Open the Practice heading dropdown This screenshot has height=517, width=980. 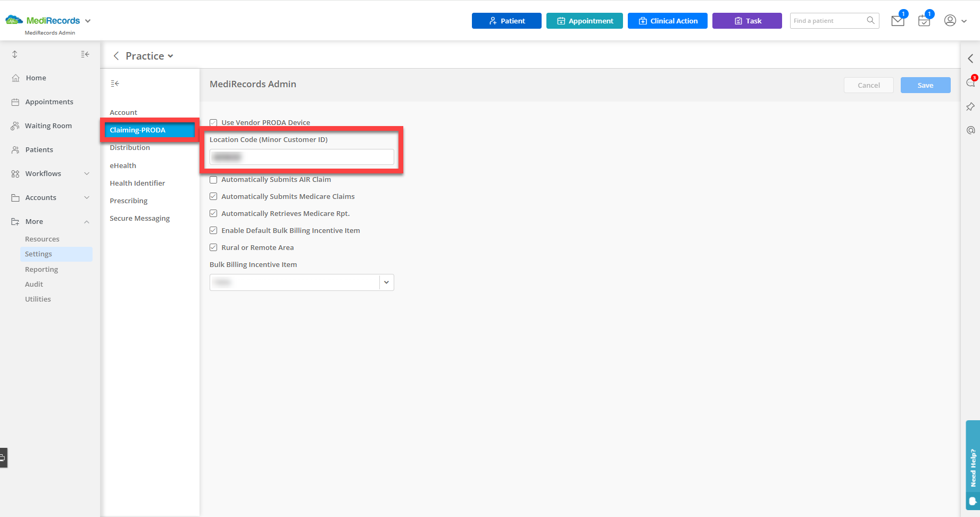170,56
